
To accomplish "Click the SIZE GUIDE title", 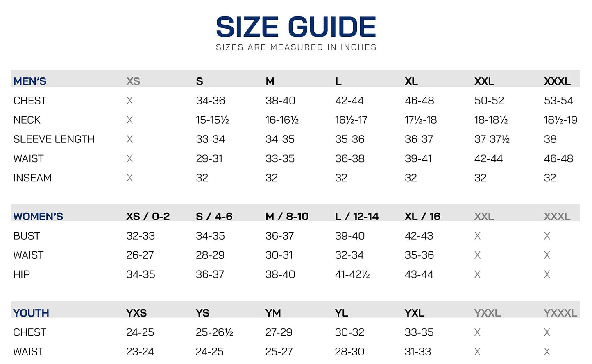I will [296, 27].
